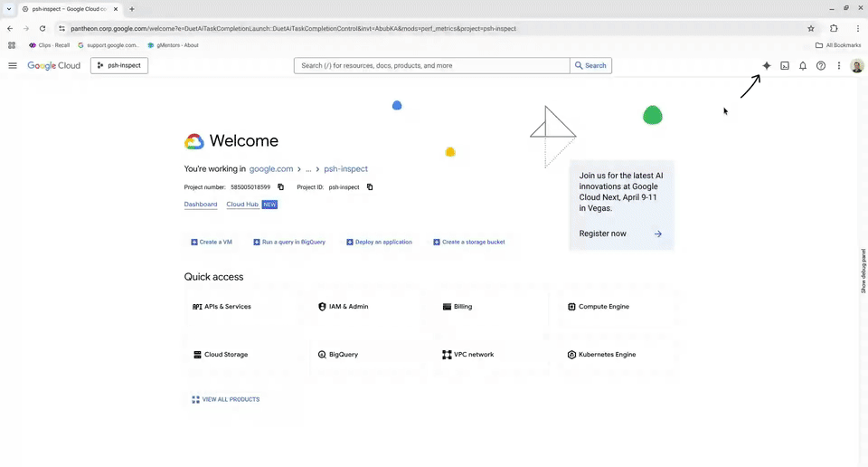Open Kubernetes Engine quick access card
This screenshot has height=467, width=868.
click(618, 355)
